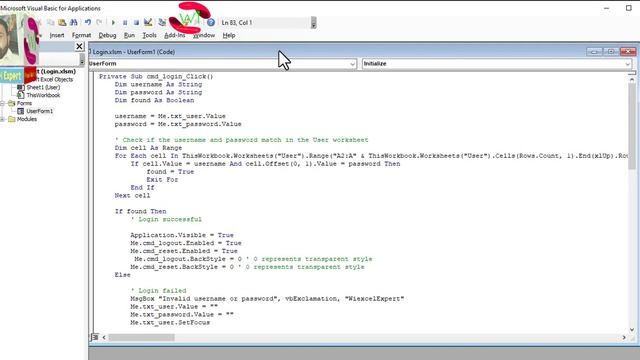640x360 pixels.
Task: Click the 'Exit For' code line
Action: point(162,180)
